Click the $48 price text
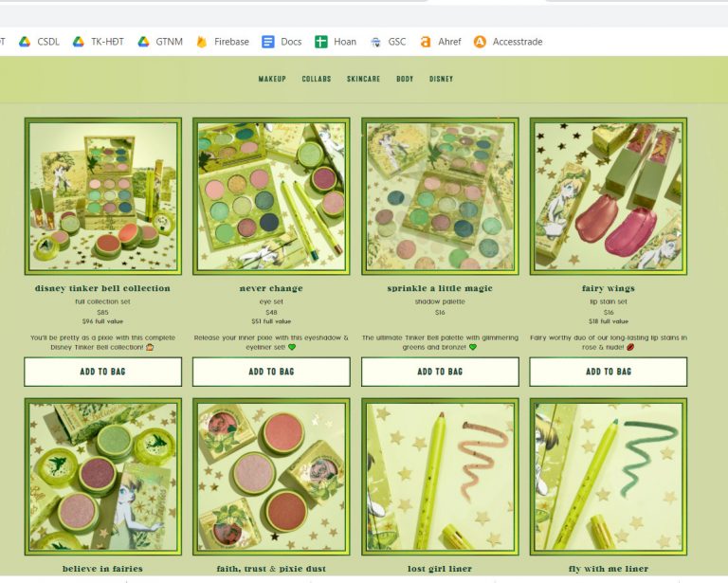The image size is (728, 583). click(x=271, y=313)
